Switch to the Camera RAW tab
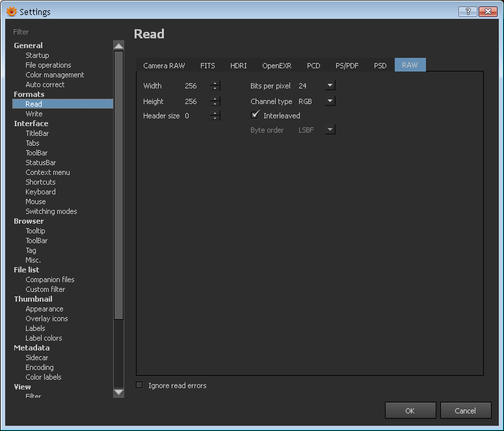The image size is (504, 431). [164, 66]
